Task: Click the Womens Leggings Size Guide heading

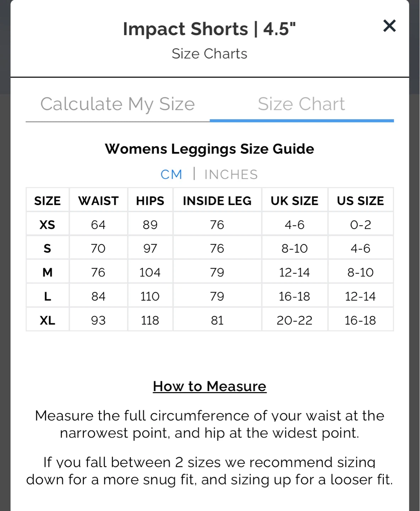Action: tap(209, 149)
